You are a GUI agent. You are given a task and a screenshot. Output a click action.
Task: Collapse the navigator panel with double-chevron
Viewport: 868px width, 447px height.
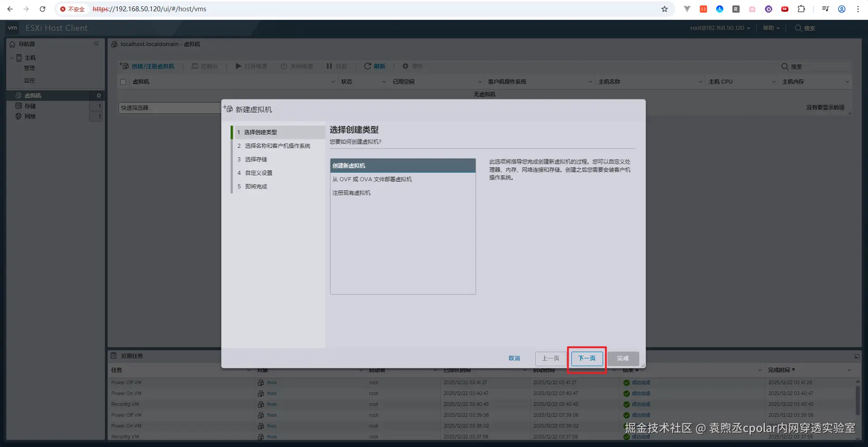(96, 44)
